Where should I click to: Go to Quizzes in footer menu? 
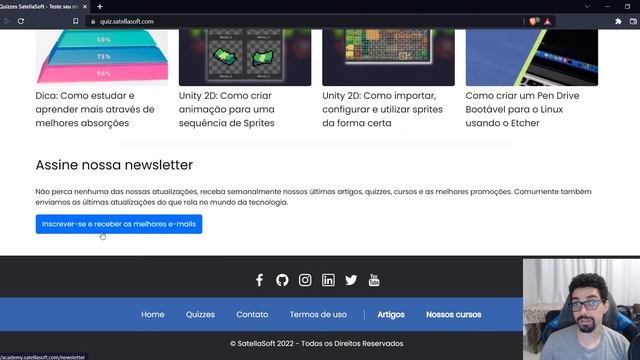click(200, 314)
